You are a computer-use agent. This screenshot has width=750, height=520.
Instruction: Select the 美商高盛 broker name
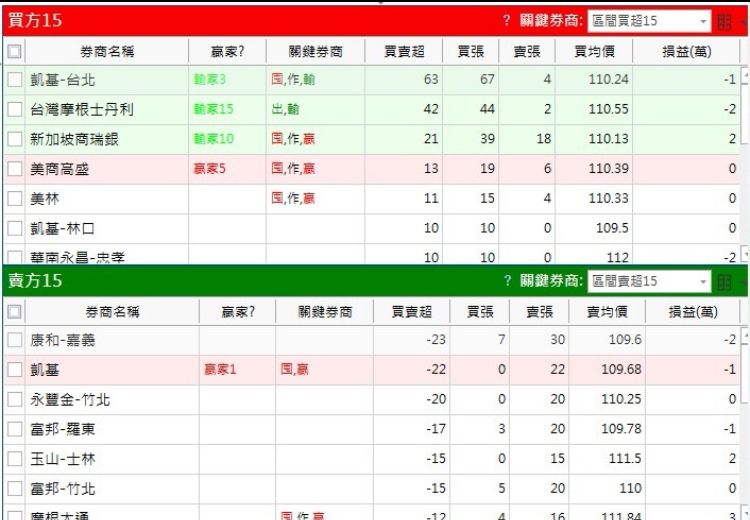59,168
